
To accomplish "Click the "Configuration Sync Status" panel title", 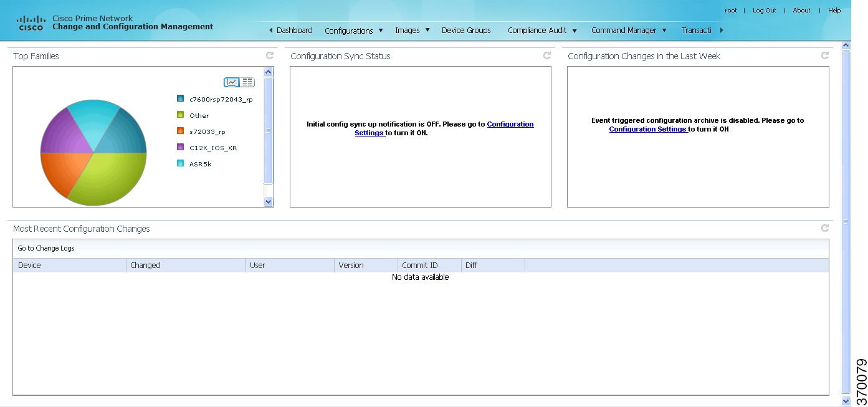I will 340,56.
